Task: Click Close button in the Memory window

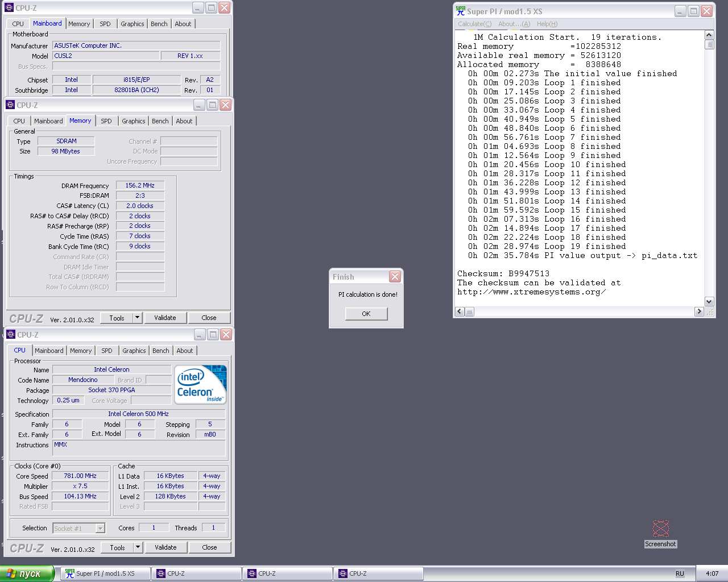Action: pyautogui.click(x=209, y=318)
